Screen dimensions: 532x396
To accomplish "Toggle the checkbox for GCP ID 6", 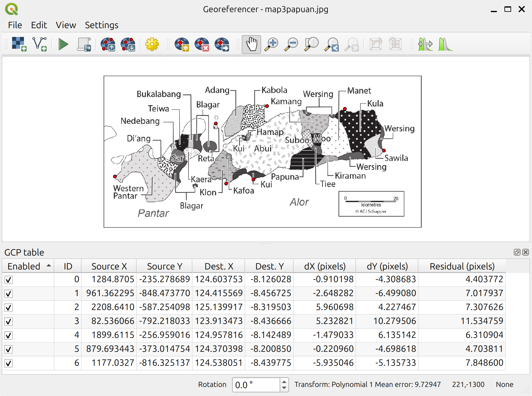I will [x=8, y=363].
